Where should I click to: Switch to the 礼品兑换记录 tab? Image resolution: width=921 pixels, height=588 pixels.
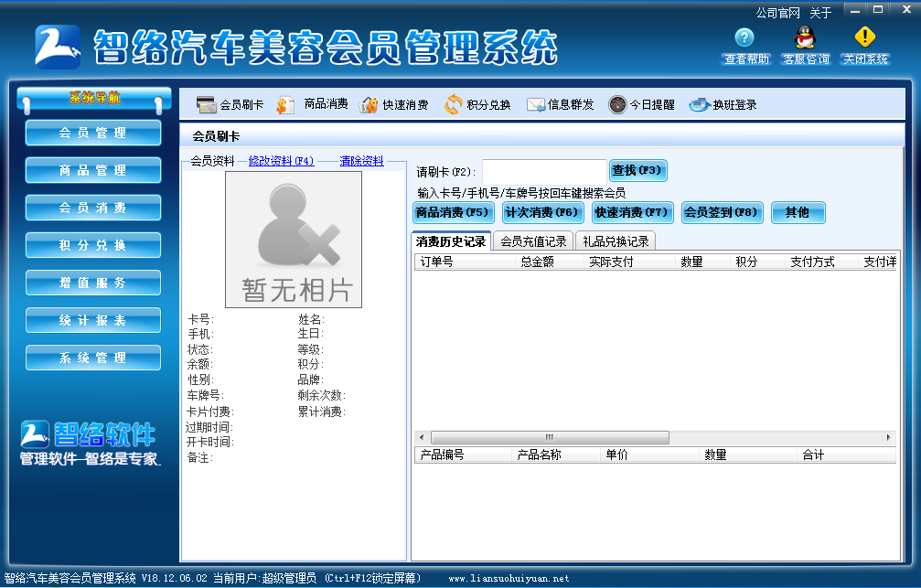616,241
